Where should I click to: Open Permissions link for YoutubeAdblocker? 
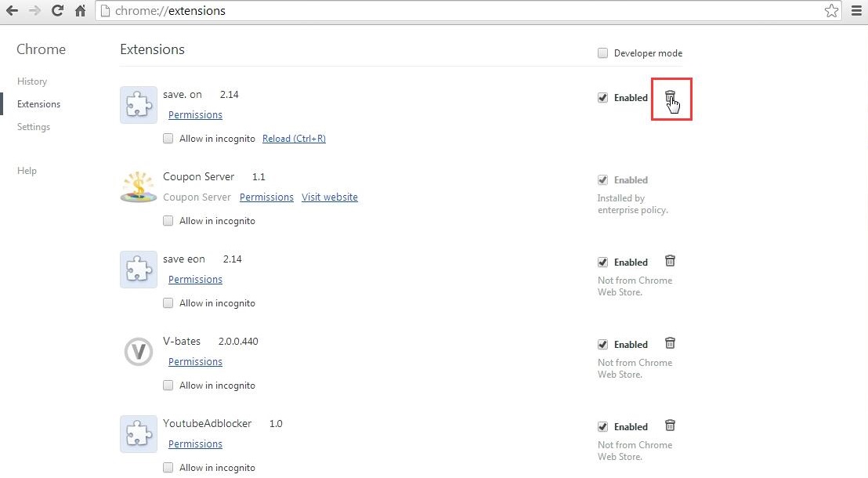pos(195,444)
